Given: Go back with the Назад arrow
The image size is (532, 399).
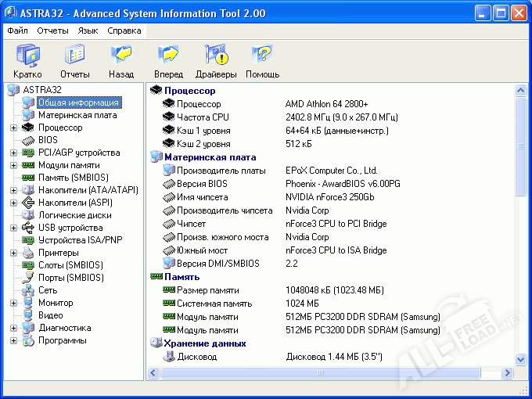Looking at the screenshot, I should coord(121,61).
